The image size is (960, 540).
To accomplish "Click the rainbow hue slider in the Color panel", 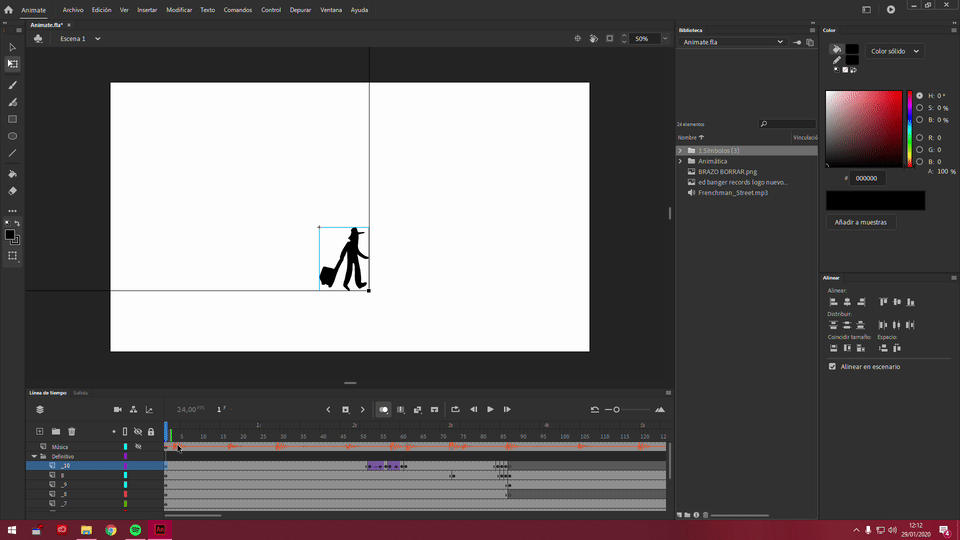I will [910, 129].
